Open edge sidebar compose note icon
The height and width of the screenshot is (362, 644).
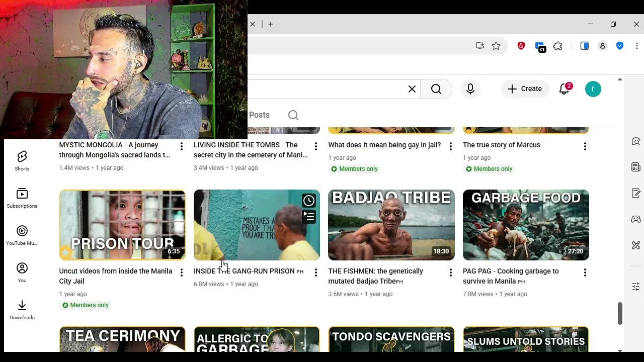click(636, 193)
